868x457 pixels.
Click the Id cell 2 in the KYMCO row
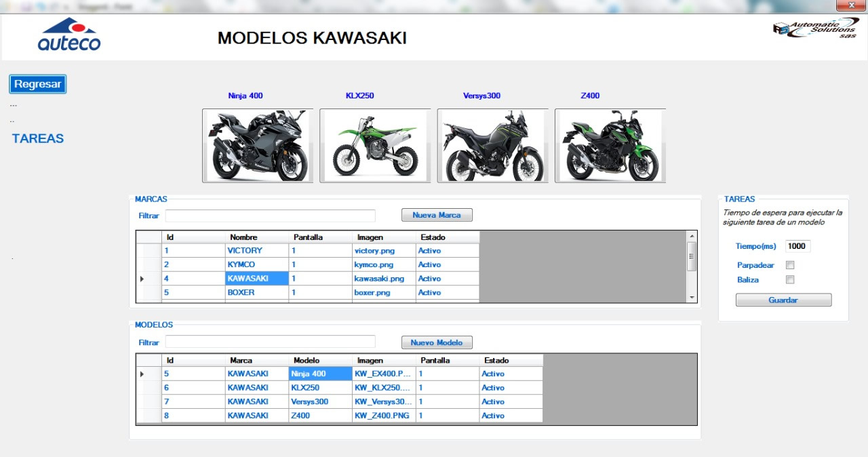193,264
